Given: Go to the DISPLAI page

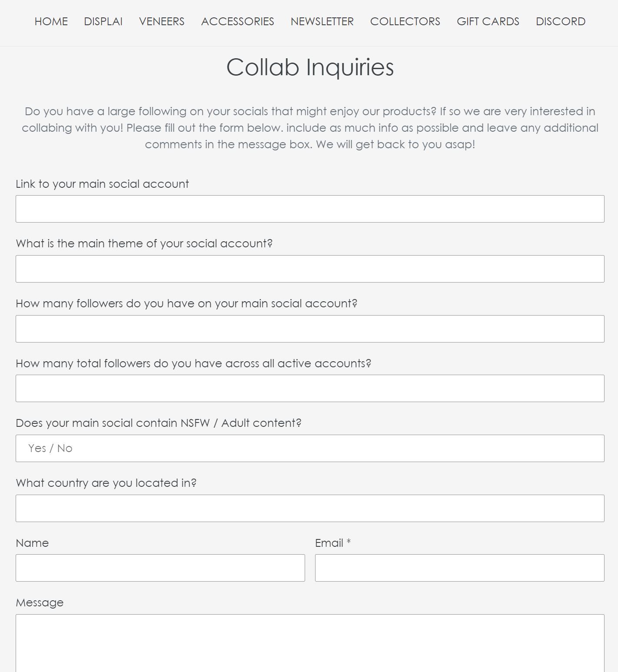Looking at the screenshot, I should coord(103,21).
